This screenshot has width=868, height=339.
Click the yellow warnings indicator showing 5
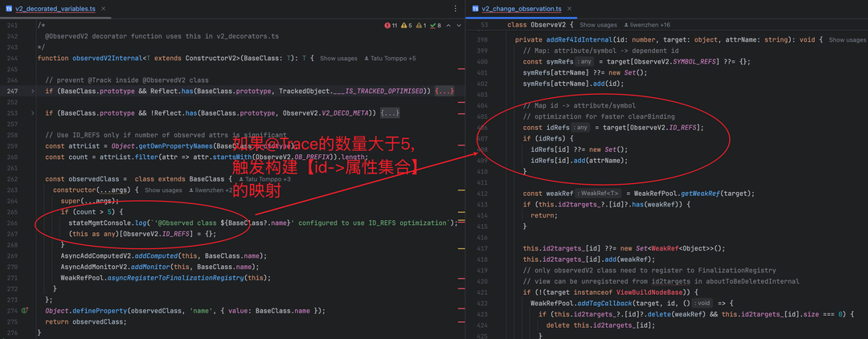click(407, 26)
